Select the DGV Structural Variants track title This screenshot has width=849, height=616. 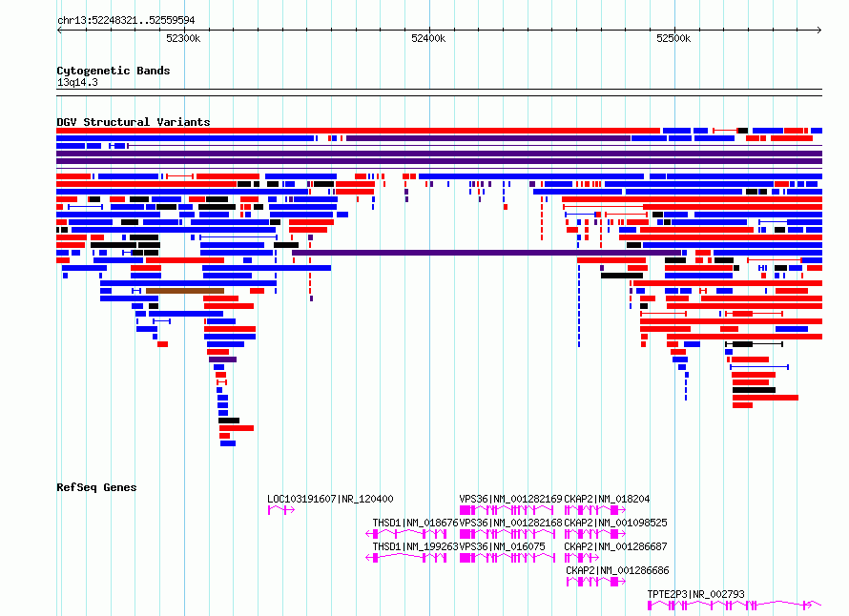tap(134, 122)
